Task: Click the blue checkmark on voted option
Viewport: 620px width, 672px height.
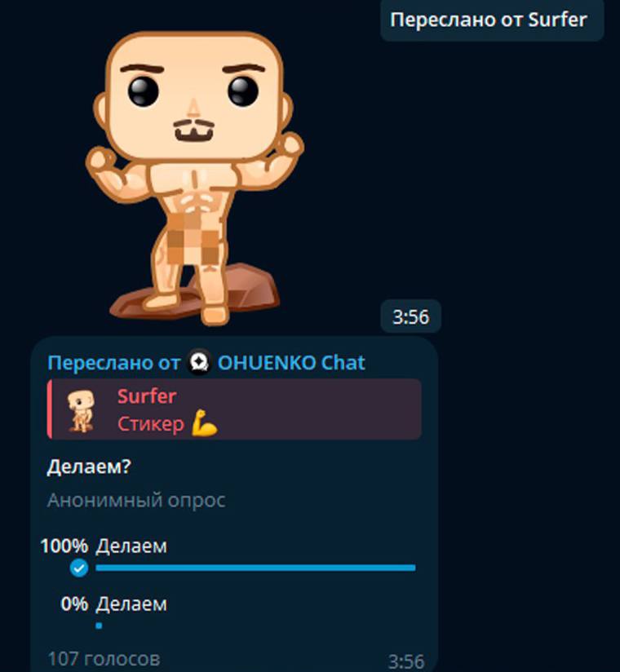Action: (79, 568)
